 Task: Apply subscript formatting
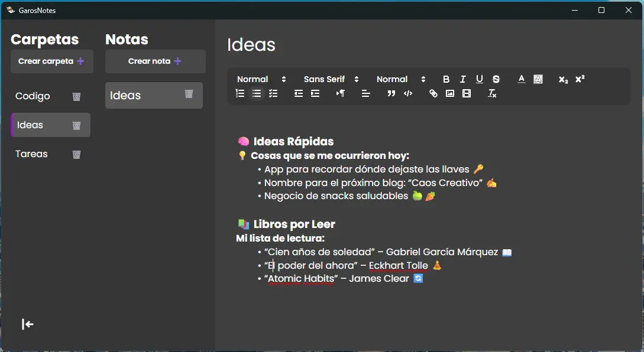(563, 79)
